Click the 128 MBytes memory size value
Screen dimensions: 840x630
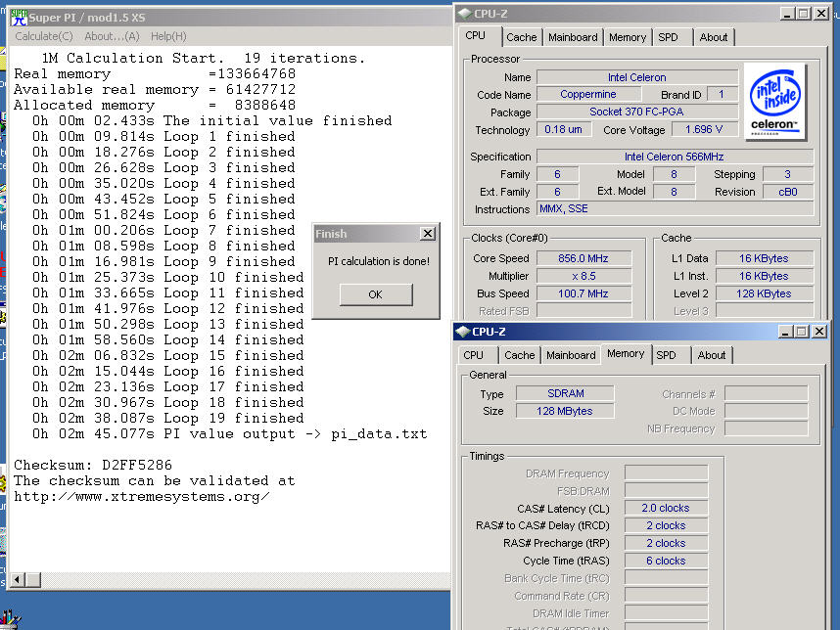565,411
